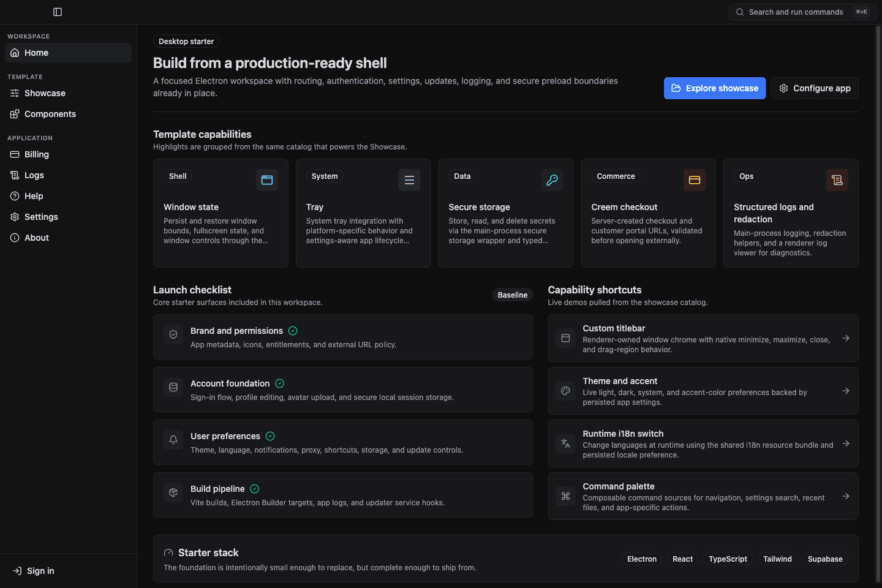Viewport: 882px width, 588px height.
Task: Open Showcase in the sidebar
Action: coord(68,93)
